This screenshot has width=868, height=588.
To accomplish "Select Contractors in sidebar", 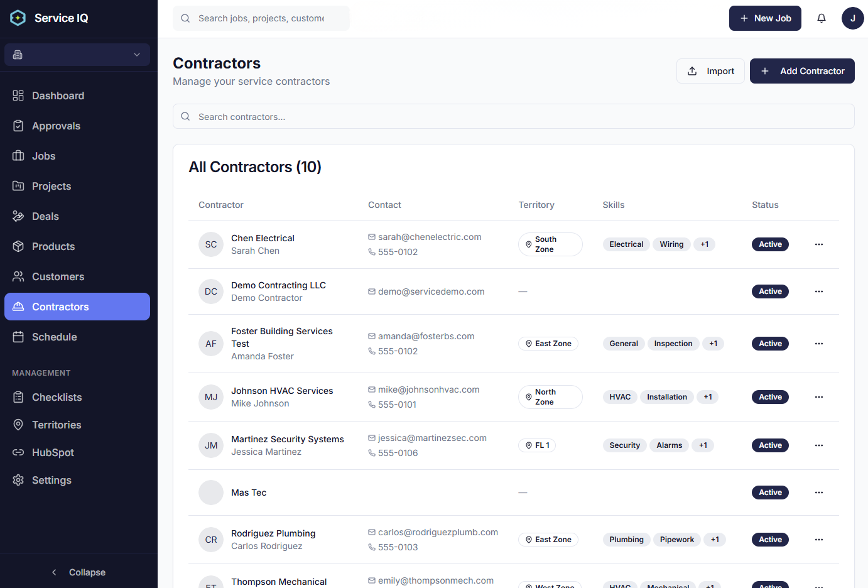I will click(77, 307).
